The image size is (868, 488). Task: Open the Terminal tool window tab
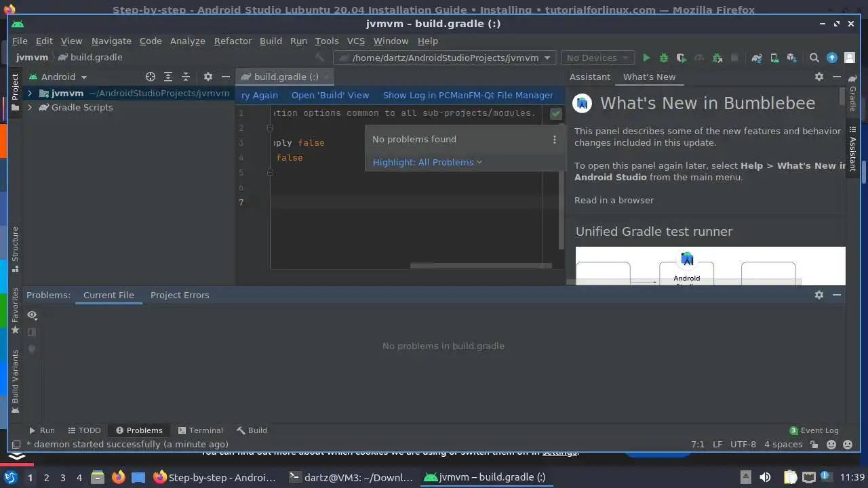200,430
